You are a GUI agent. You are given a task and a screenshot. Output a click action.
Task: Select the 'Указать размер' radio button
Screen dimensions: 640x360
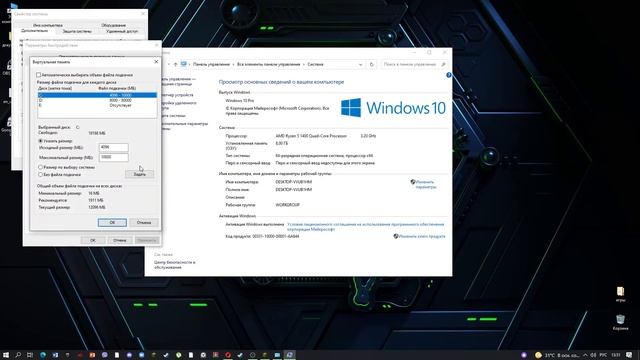(40, 141)
